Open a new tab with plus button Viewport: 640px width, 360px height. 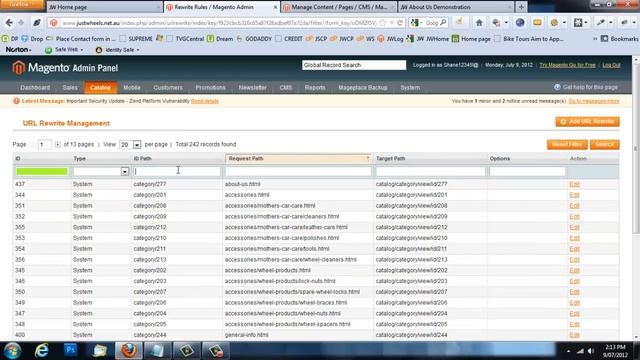pos(521,7)
